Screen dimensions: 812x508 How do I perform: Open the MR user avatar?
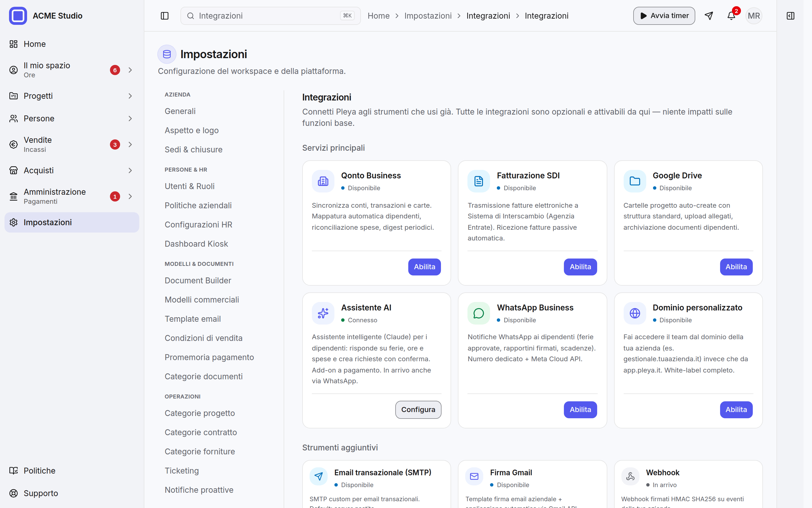point(754,16)
